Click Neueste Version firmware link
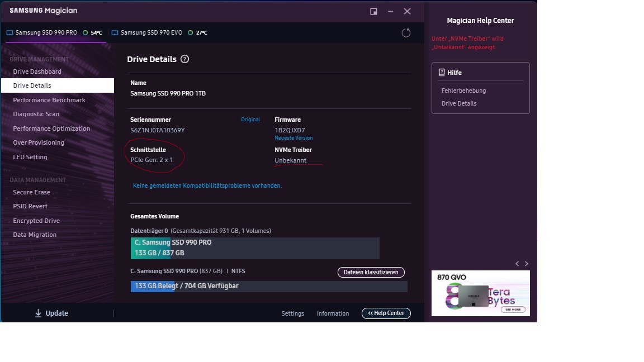The height and width of the screenshot is (362, 644). point(293,138)
